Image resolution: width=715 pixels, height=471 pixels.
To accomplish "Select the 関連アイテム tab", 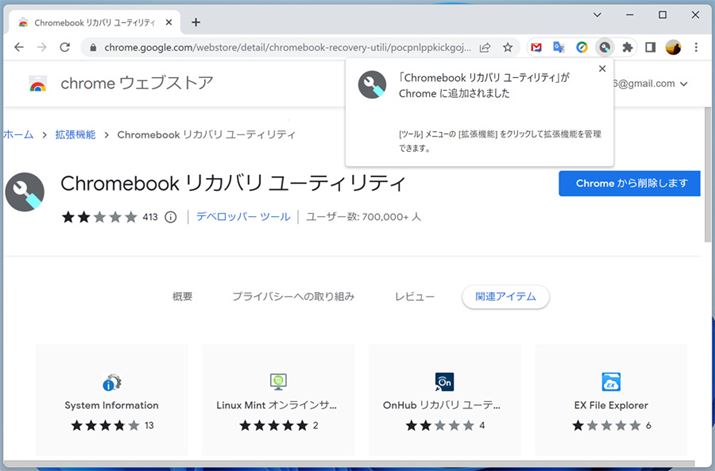I will pos(506,297).
